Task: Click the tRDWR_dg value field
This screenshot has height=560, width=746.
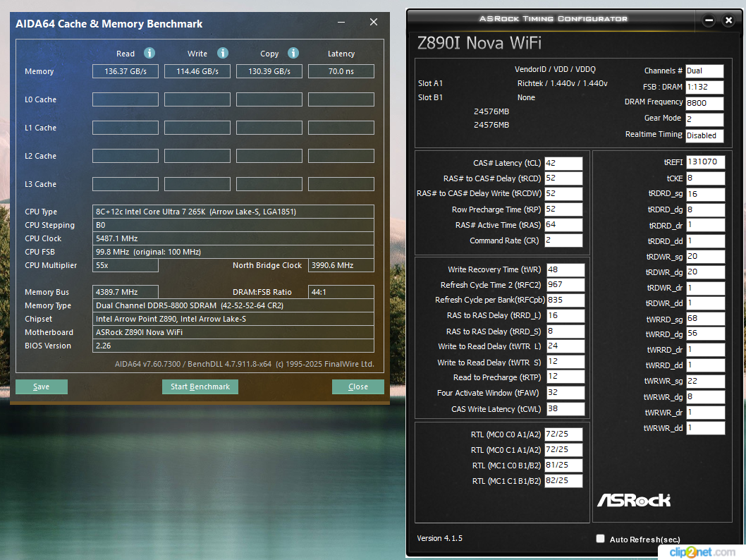Action: click(x=706, y=272)
